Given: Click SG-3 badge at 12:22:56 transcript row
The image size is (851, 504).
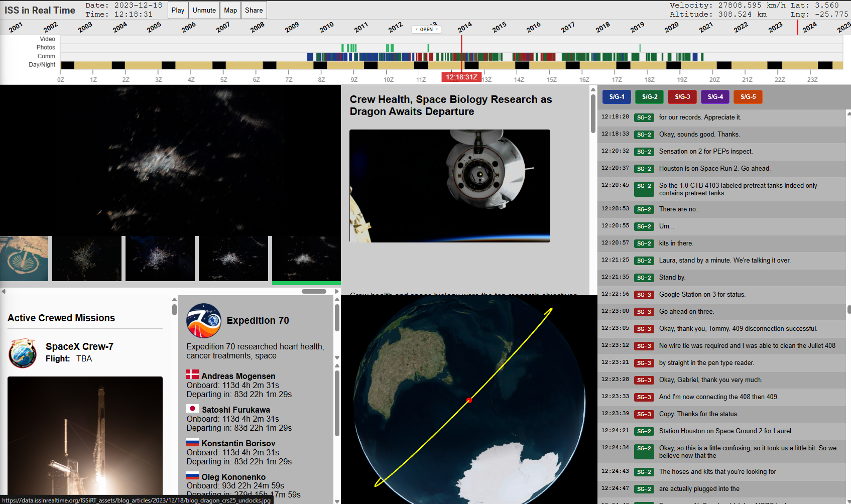Looking at the screenshot, I should (x=644, y=295).
